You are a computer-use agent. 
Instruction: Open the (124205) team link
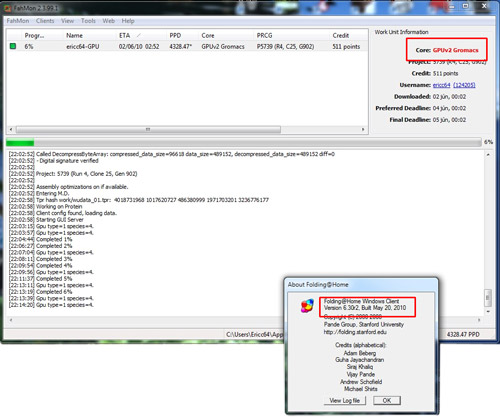[x=464, y=85]
